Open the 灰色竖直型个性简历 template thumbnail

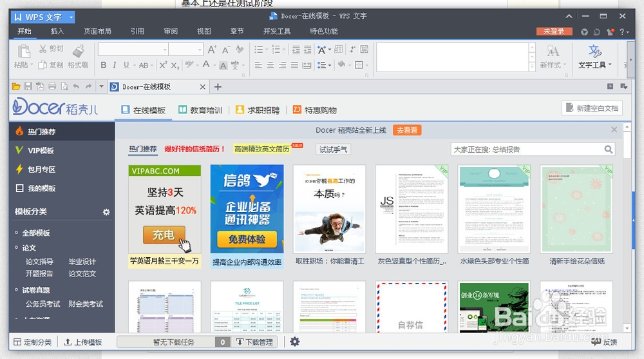412,209
